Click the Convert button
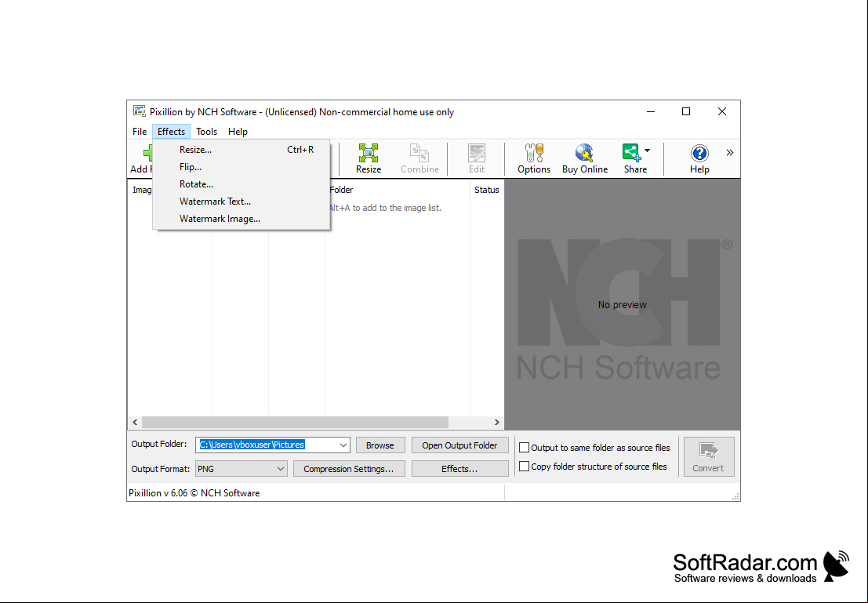 click(709, 457)
